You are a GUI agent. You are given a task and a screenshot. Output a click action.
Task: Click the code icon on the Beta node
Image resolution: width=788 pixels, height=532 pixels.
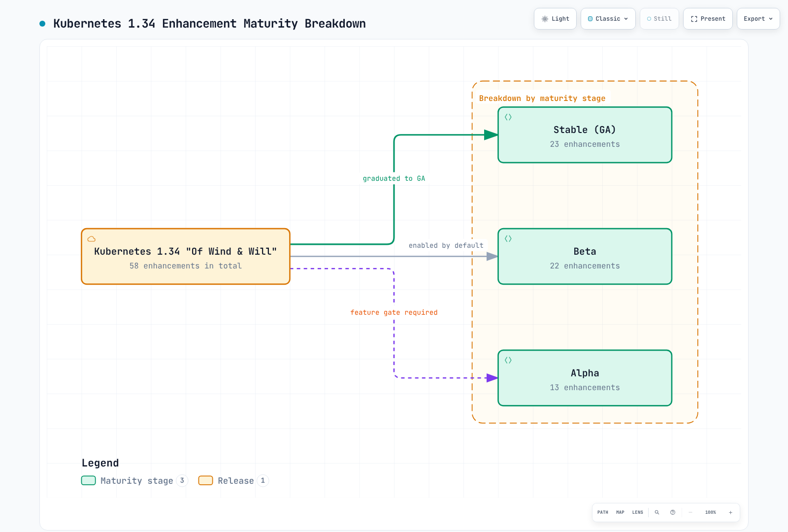pyautogui.click(x=508, y=239)
